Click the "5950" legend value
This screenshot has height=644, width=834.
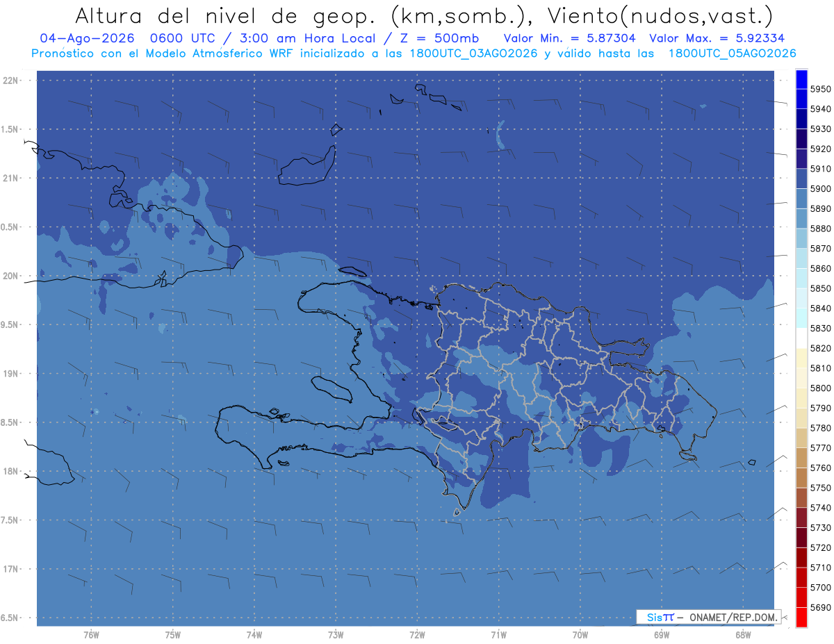tap(820, 89)
